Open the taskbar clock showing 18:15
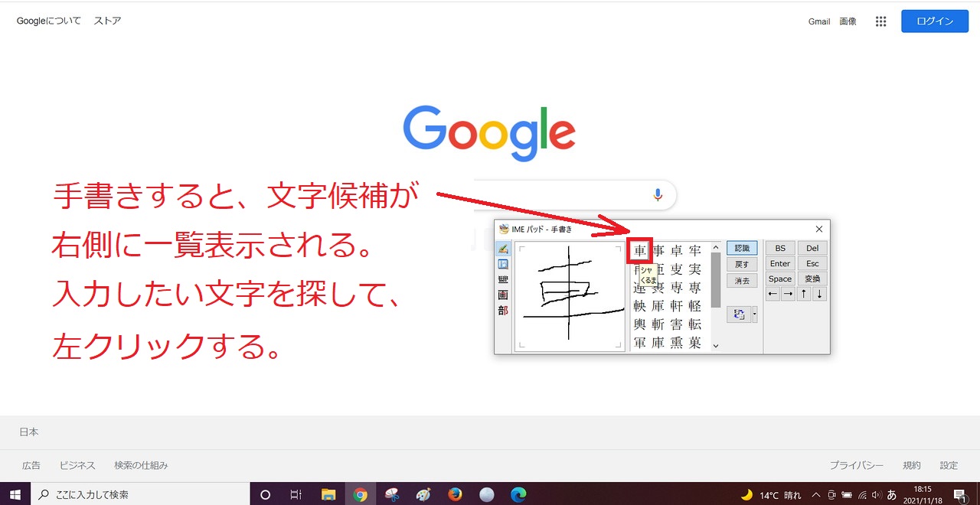 pos(923,494)
